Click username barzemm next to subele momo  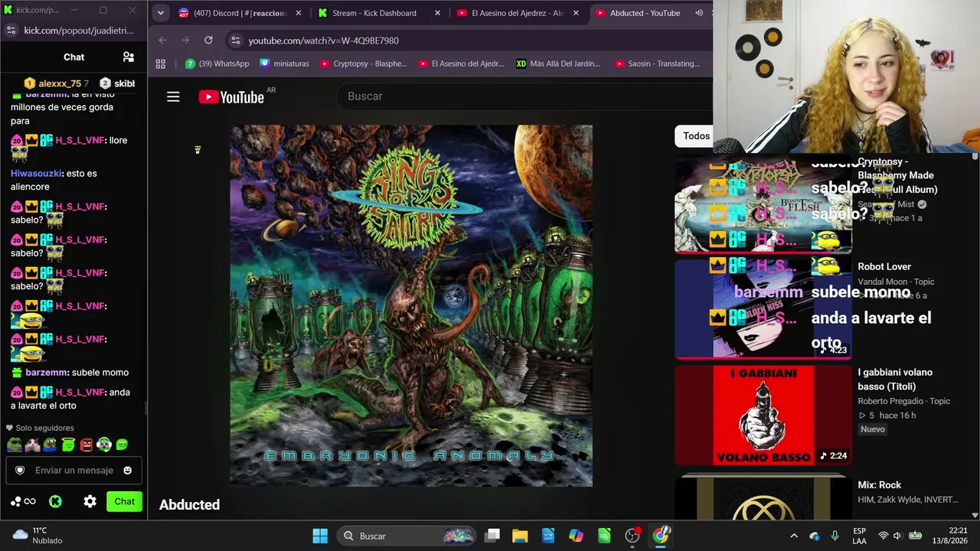(47, 373)
